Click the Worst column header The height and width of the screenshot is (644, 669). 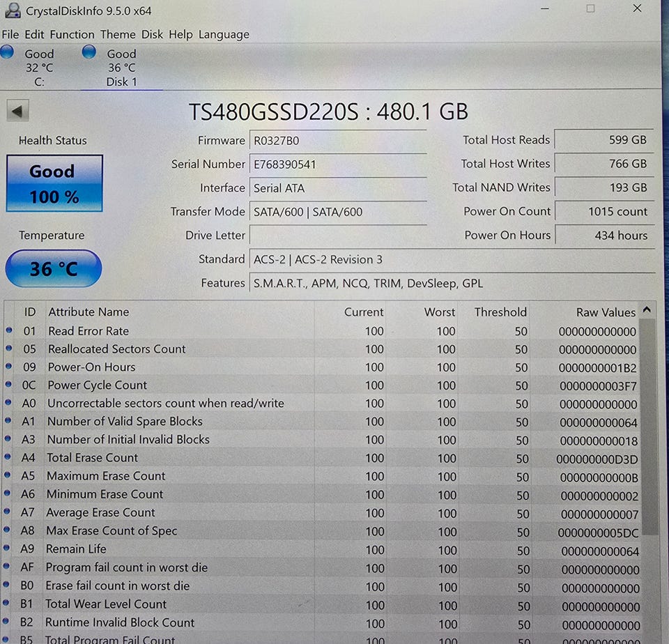pos(422,312)
